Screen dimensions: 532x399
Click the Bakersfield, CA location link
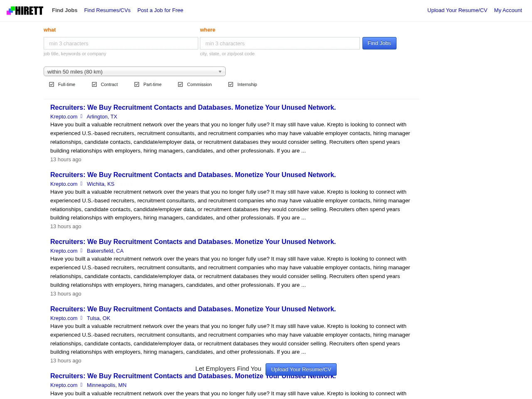tap(105, 251)
